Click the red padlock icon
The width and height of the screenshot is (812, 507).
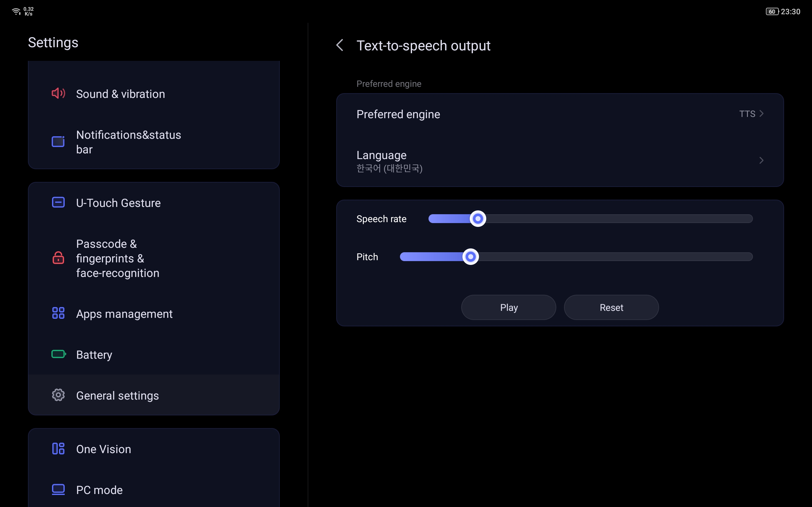coord(58,258)
